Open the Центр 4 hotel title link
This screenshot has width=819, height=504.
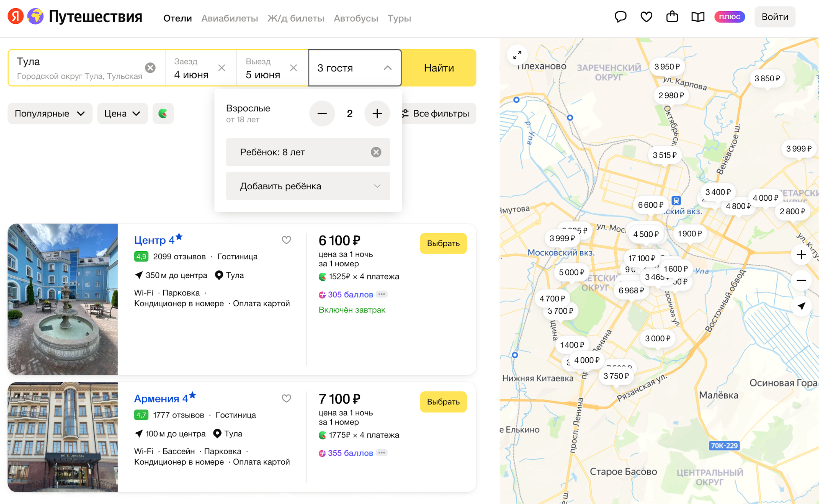tap(158, 239)
